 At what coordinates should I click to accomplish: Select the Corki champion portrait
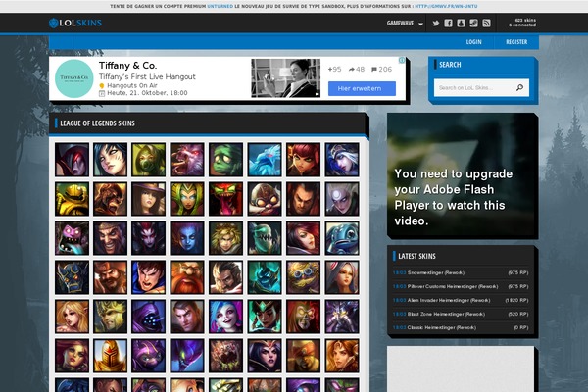coord(265,199)
